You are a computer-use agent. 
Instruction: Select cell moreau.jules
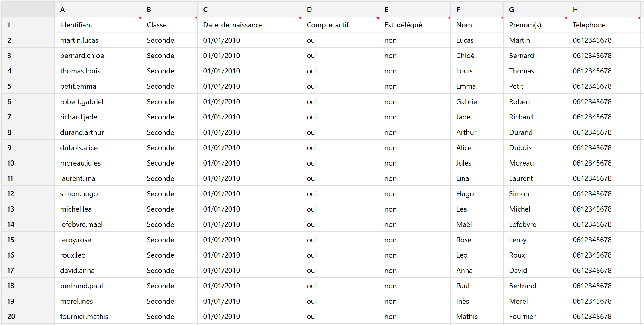click(98, 163)
